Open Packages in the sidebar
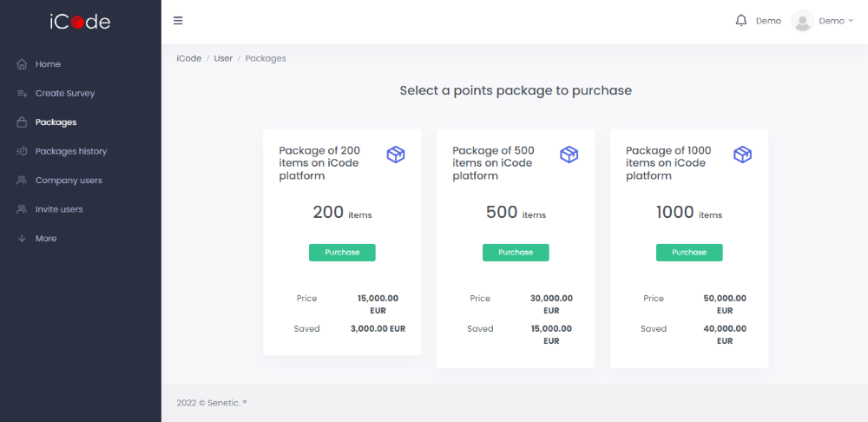 (x=56, y=122)
